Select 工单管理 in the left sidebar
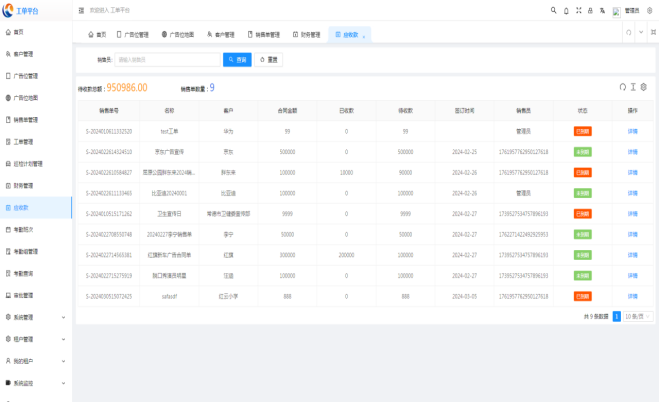659x402 pixels. click(24, 141)
